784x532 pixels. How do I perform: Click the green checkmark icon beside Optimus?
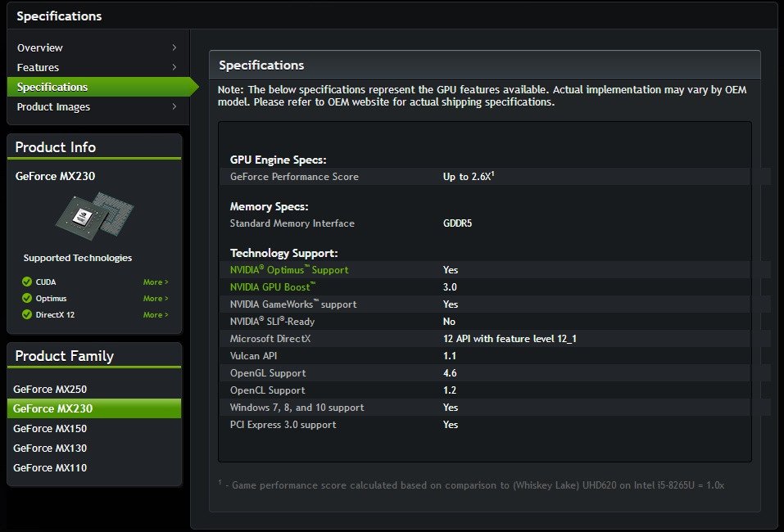[x=27, y=299]
